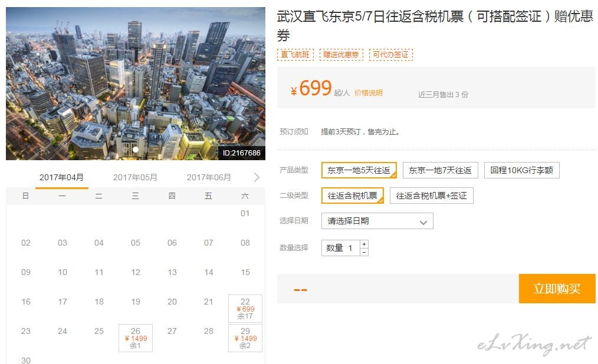The image size is (598, 364).
Task: Select 往返含税机票 secondary type
Action: (353, 196)
